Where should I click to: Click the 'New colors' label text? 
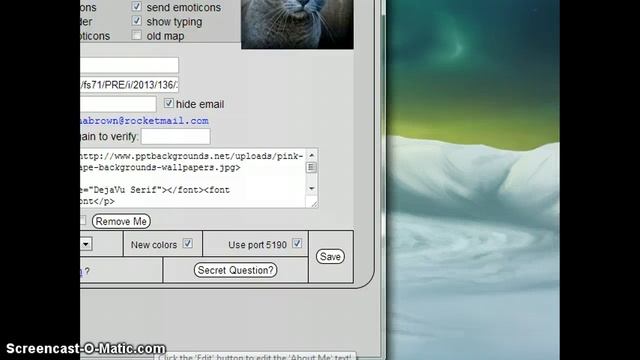[154, 245]
